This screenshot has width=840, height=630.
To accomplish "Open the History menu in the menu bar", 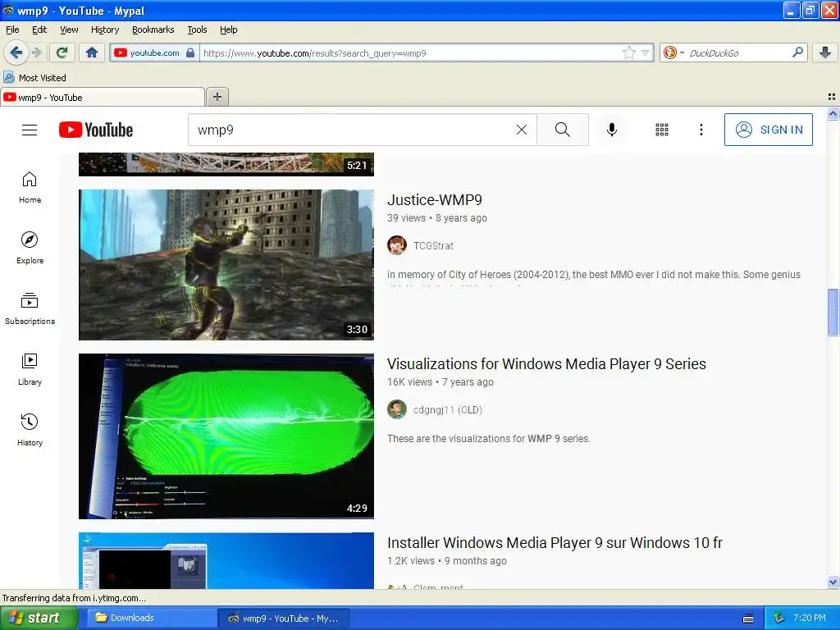I will (x=104, y=30).
